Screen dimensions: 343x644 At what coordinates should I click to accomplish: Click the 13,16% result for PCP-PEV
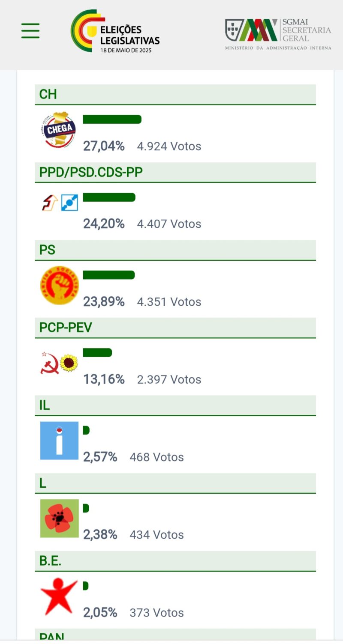click(x=104, y=379)
